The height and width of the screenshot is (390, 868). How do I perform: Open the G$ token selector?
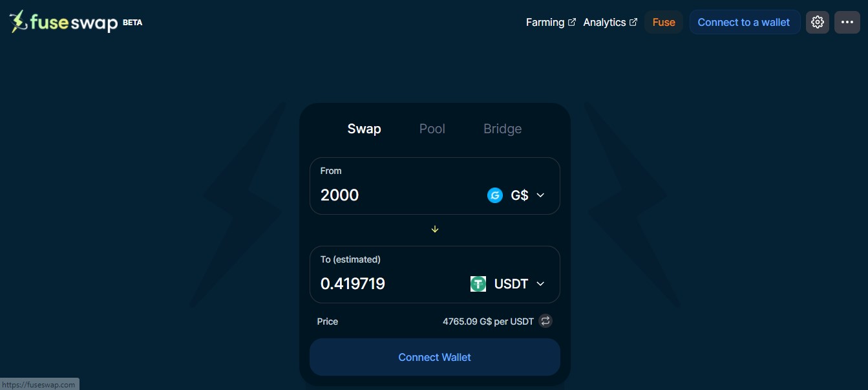(516, 195)
